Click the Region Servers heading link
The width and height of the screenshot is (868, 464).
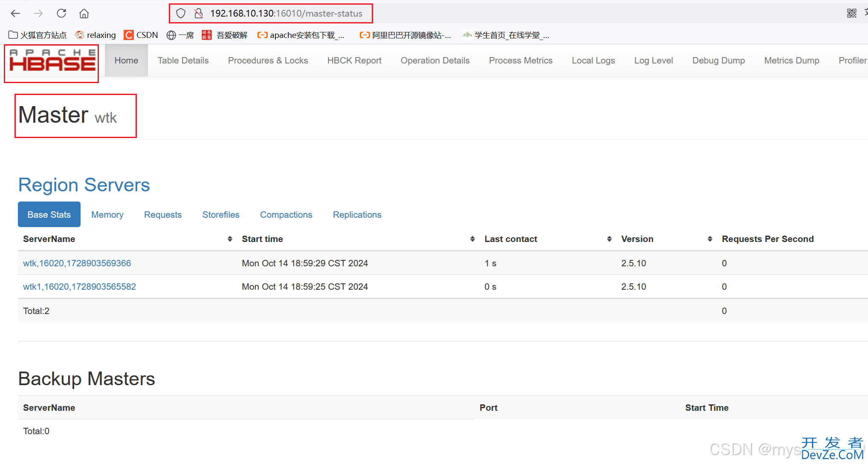tap(84, 185)
